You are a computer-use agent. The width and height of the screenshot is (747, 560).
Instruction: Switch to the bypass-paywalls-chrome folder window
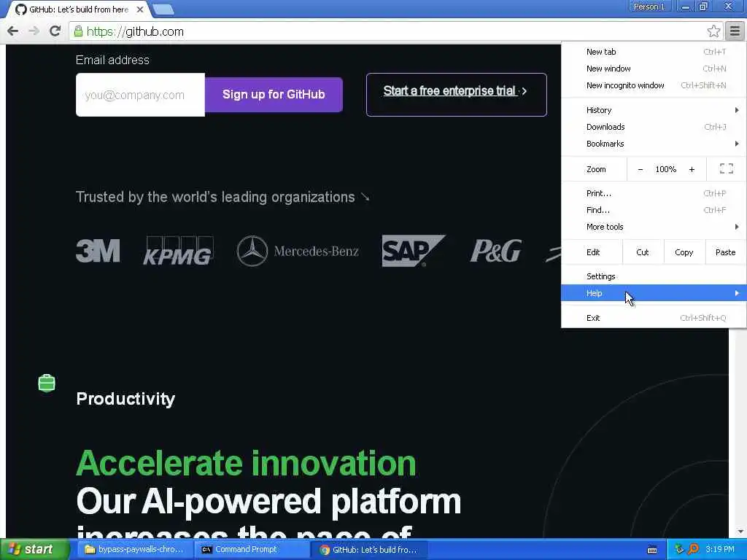click(x=134, y=550)
